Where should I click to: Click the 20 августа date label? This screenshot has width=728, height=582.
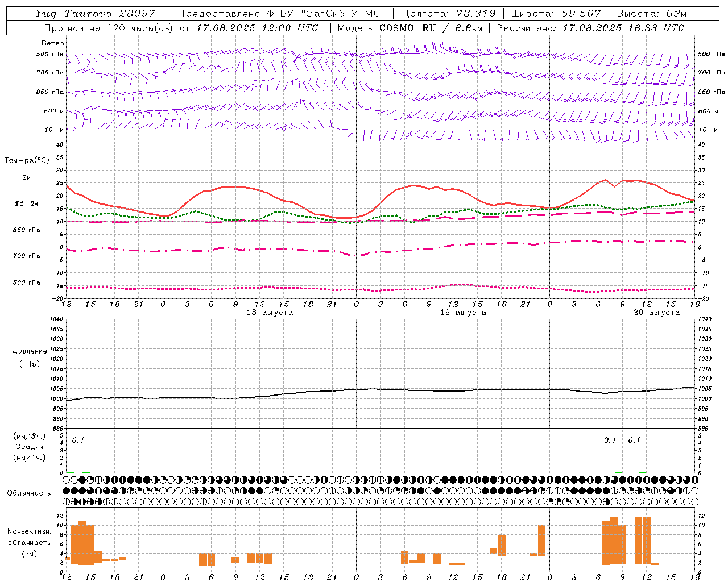(x=656, y=313)
